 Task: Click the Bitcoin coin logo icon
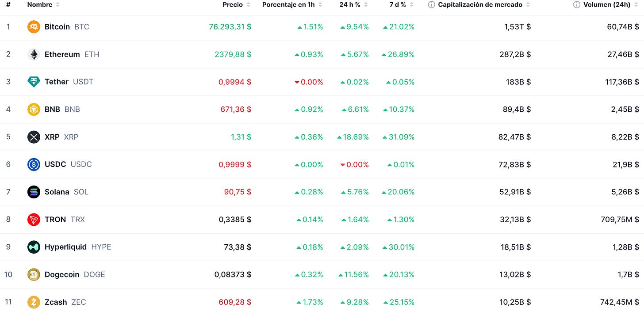(x=34, y=27)
